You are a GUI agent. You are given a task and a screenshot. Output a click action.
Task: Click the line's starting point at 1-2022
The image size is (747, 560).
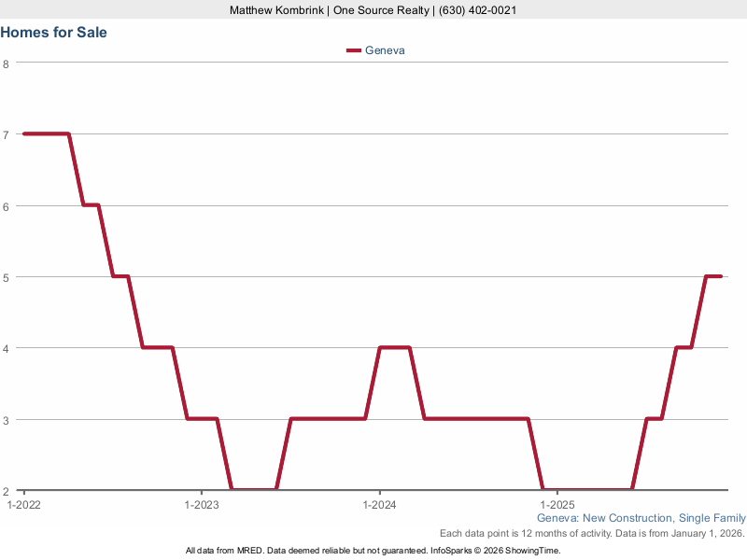point(24,133)
